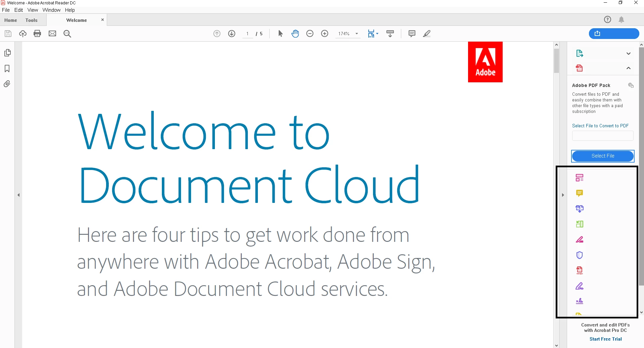Zoom out with minus icon
This screenshot has height=348, width=644.
310,34
